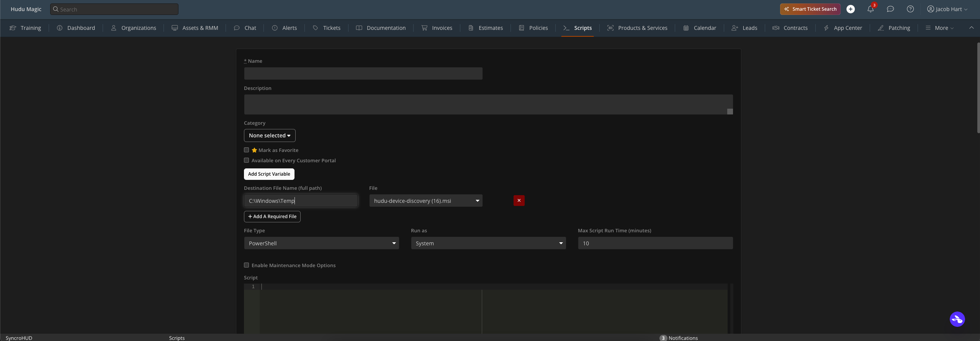Click the Dashboard gauge icon
This screenshot has height=341, width=980.
coord(60,28)
